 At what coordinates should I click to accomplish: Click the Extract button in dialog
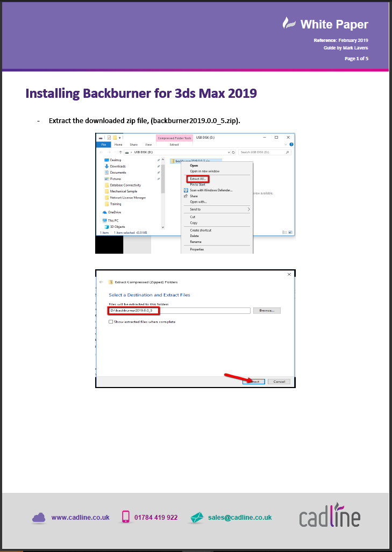tap(254, 382)
